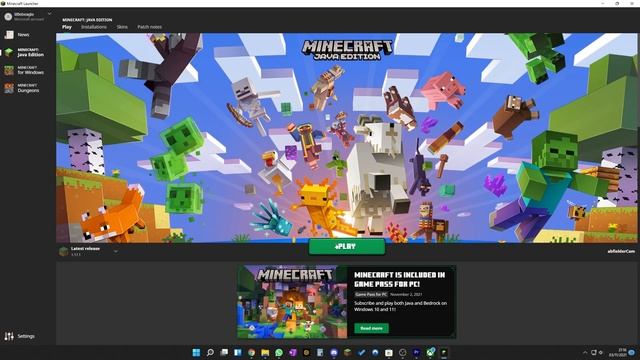Open taskbar Search
Viewport: 640px width, 360px height.
[210, 352]
